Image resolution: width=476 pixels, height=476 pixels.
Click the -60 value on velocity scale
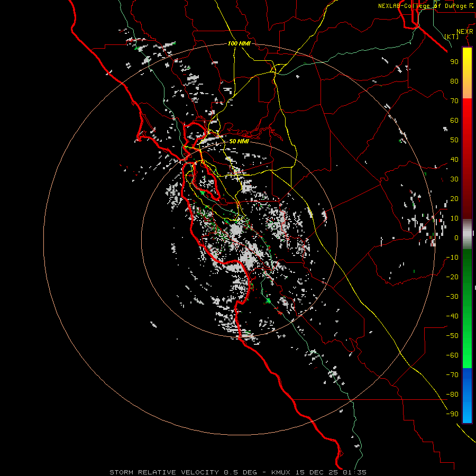point(452,355)
